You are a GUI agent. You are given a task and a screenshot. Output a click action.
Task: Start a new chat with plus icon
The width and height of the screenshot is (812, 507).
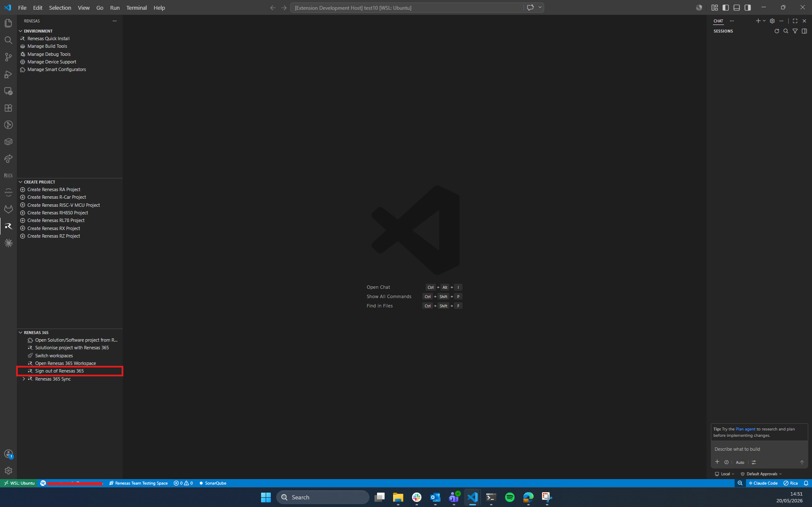(758, 21)
